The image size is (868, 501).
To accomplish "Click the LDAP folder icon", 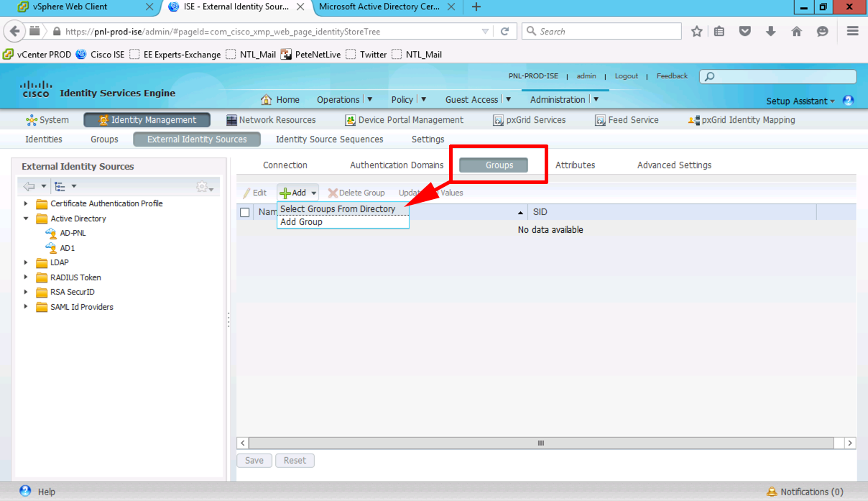I will 42,262.
